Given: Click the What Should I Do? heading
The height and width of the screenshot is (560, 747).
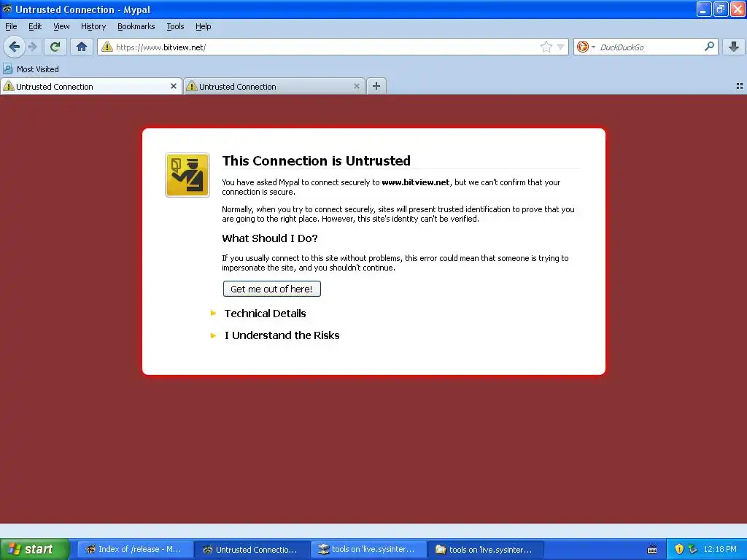Looking at the screenshot, I should pyautogui.click(x=270, y=238).
